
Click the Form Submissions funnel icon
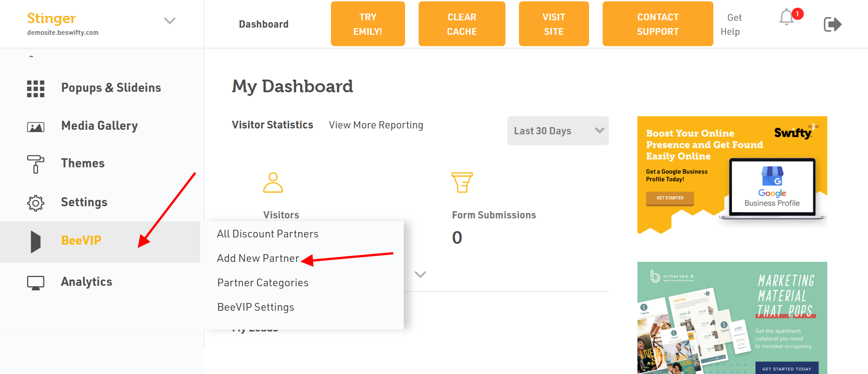tap(462, 182)
